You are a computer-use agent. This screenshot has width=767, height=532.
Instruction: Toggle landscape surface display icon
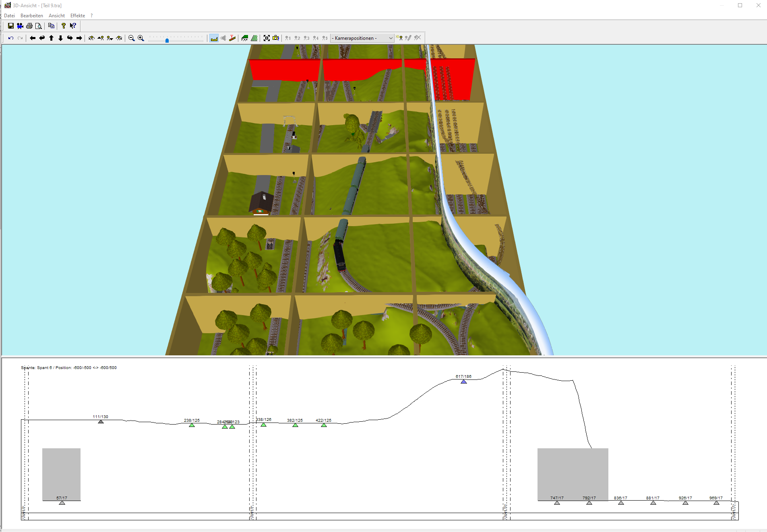[245, 38]
